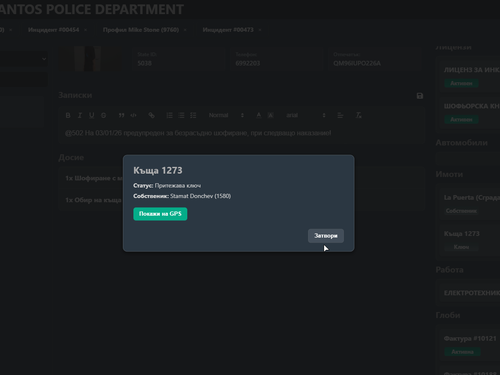Open the arial font dropdown
This screenshot has width=500, height=375.
coord(306,115)
